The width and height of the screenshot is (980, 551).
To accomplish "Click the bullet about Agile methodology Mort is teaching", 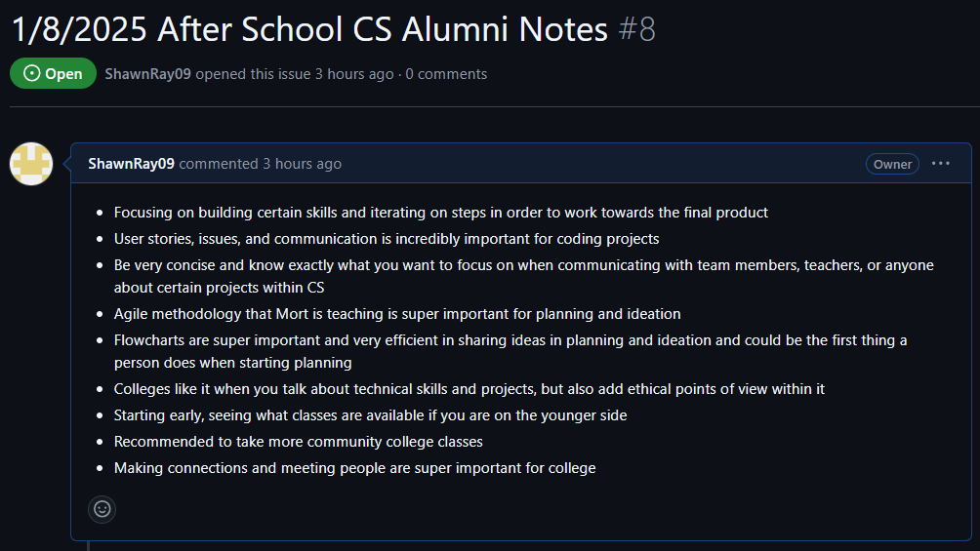I will pos(397,314).
